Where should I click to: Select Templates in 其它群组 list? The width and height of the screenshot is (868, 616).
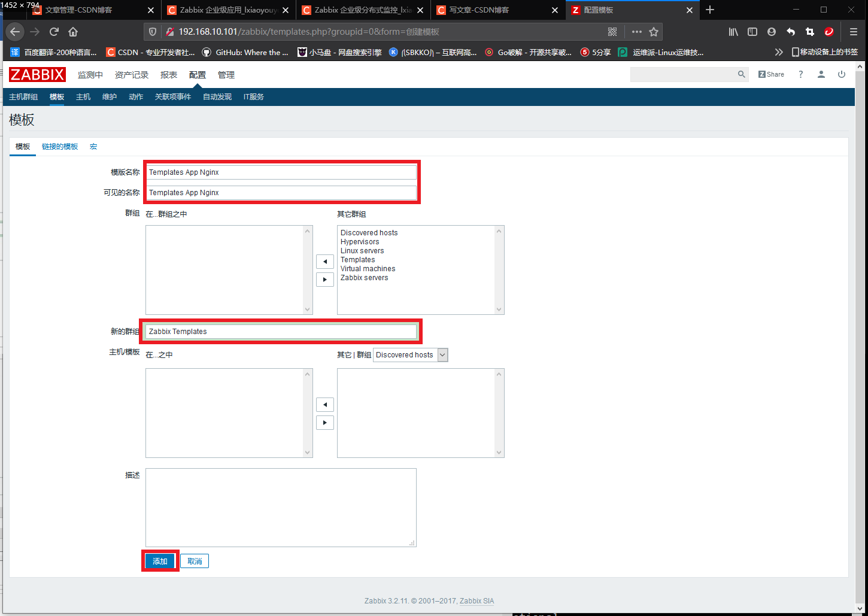coord(357,260)
